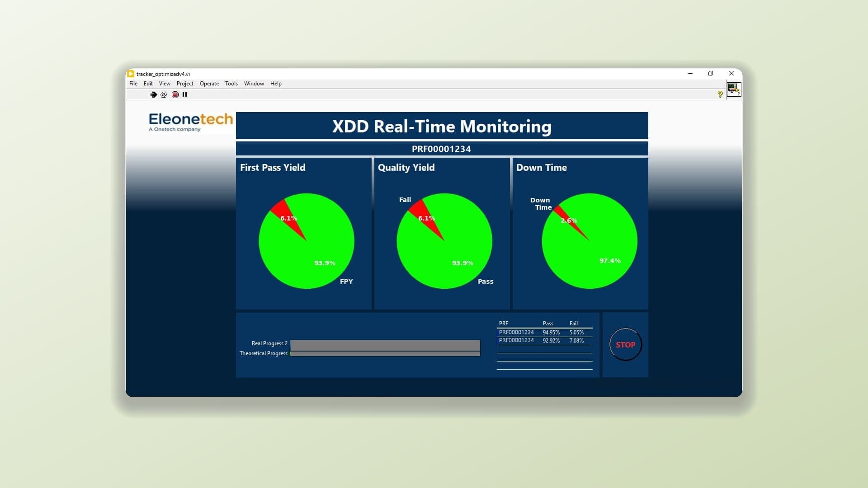
Task: Open the Operate menu
Action: (209, 84)
